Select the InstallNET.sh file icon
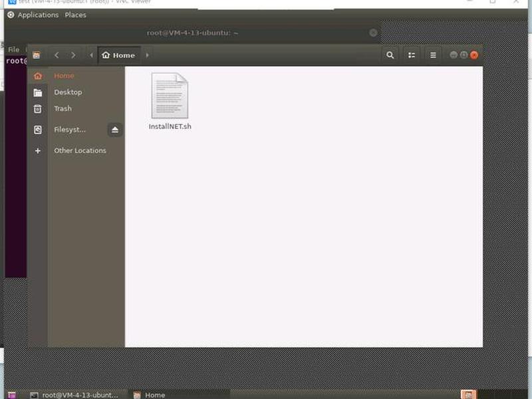Viewport: 532px width, 399px height. pos(170,96)
